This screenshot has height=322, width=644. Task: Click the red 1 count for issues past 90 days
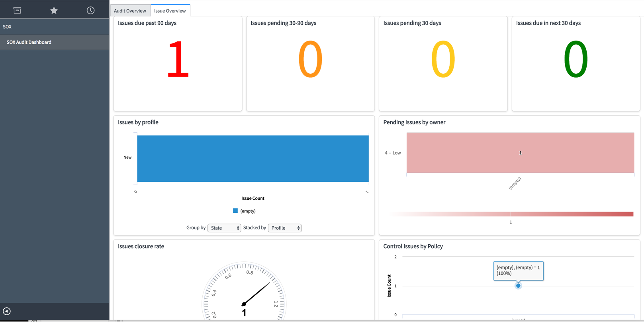pos(178,60)
